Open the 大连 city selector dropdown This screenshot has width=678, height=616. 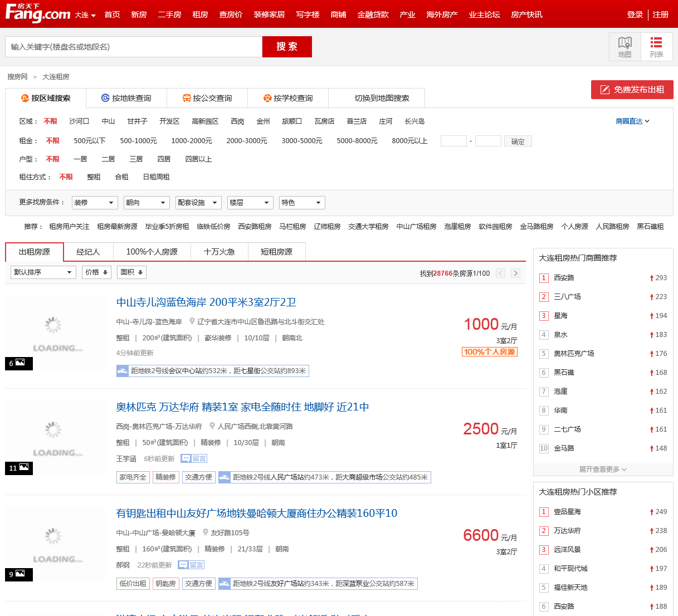(85, 15)
